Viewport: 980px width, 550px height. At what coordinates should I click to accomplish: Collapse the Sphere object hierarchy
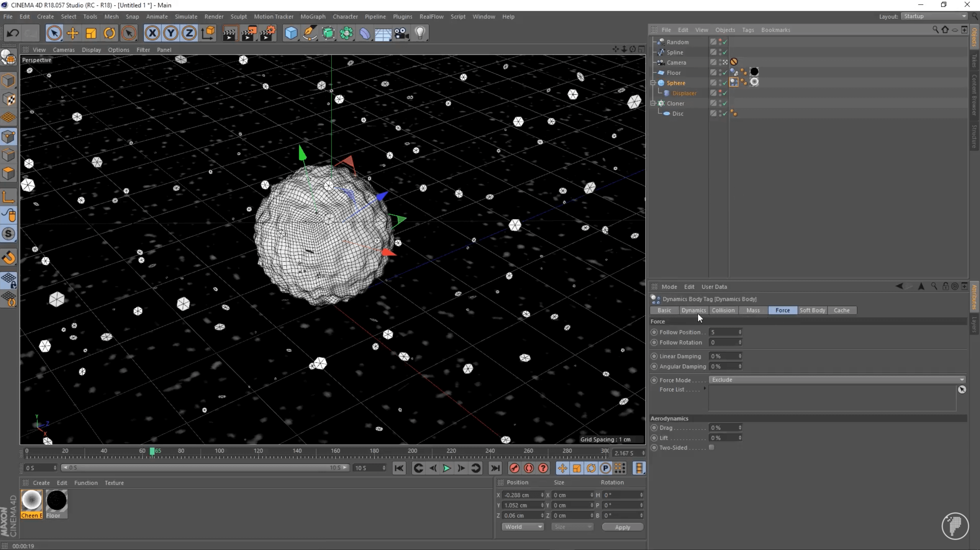pos(653,83)
